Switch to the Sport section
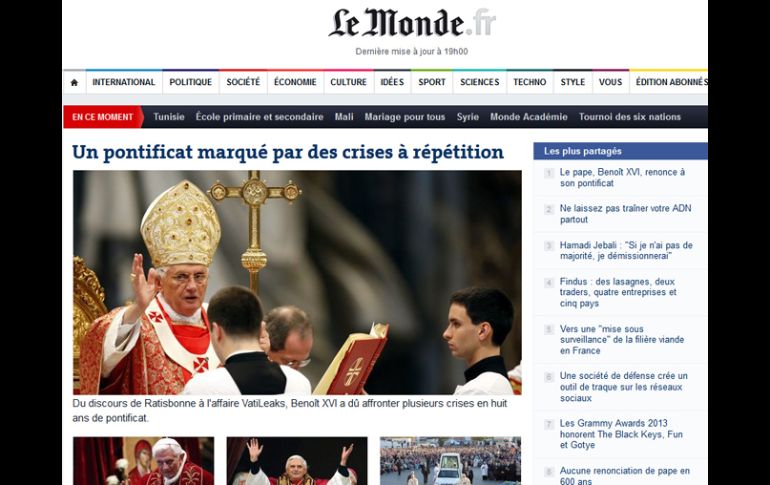This screenshot has width=770, height=485. pos(432,82)
